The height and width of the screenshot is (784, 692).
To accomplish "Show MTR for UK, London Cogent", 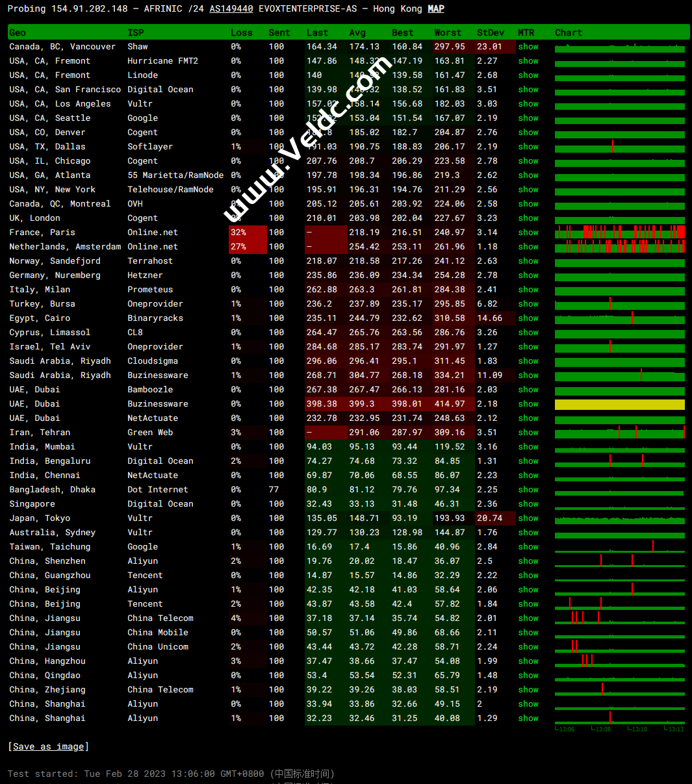I will click(528, 218).
